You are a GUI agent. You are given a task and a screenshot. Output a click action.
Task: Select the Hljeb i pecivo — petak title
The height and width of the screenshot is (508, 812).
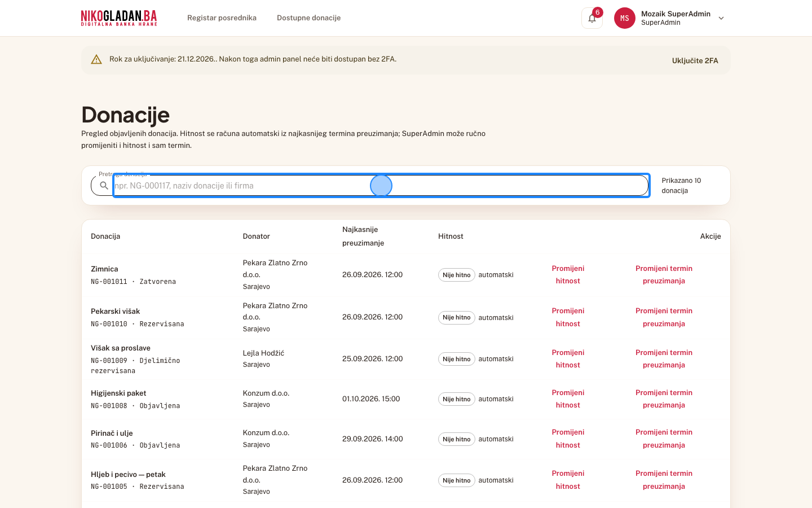pyautogui.click(x=128, y=475)
